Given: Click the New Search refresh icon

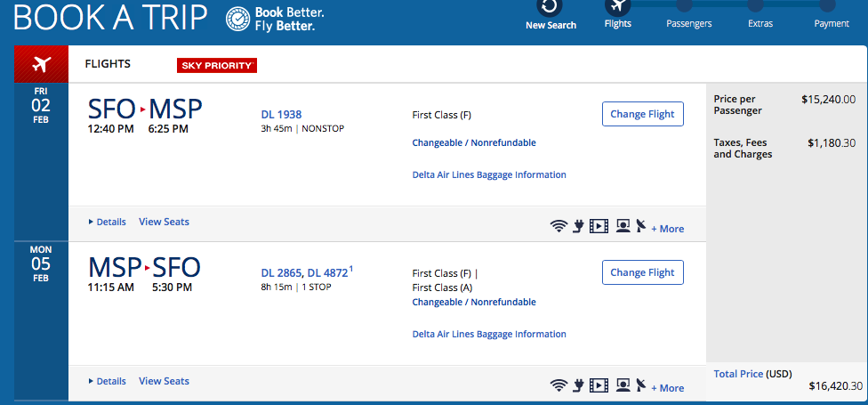Looking at the screenshot, I should pos(551,7).
